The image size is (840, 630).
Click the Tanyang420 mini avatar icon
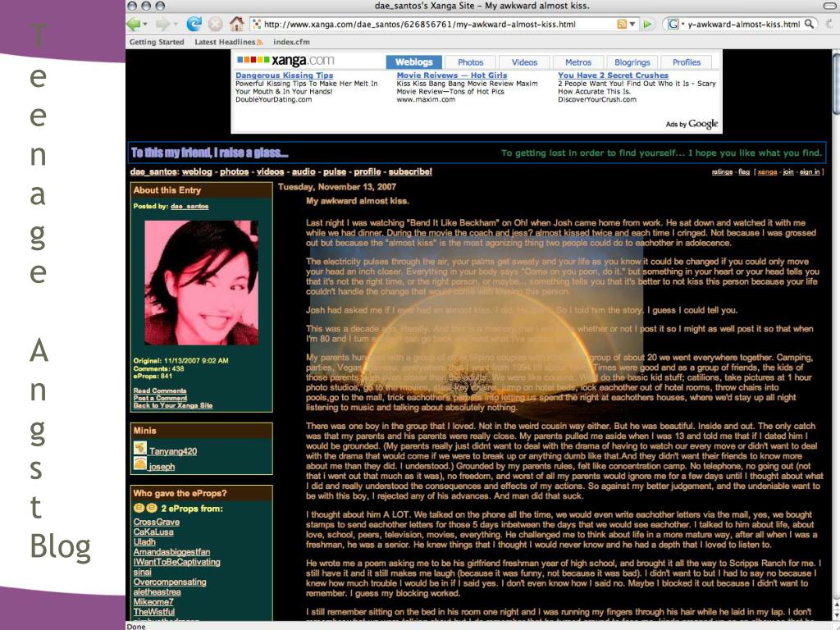[140, 448]
